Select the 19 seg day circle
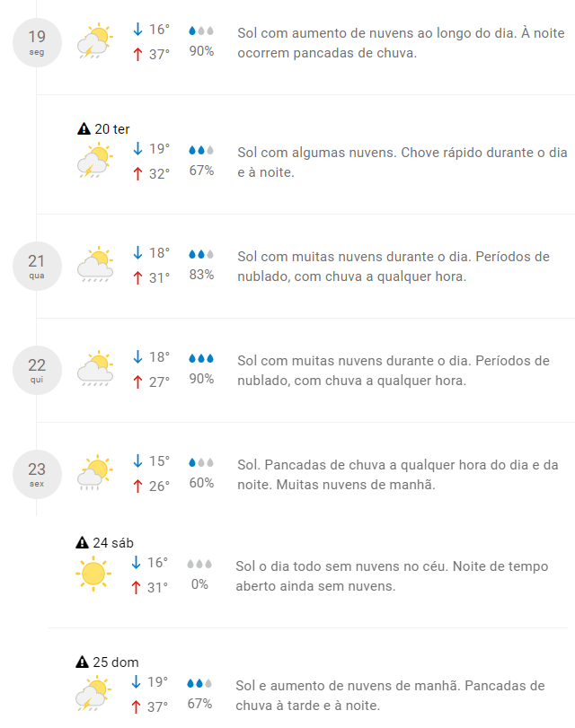 pos(37,41)
